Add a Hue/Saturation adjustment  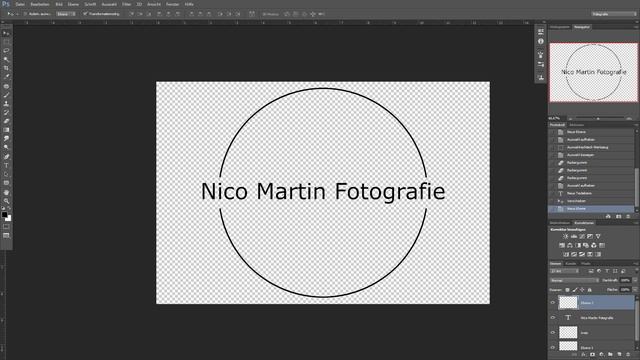tap(562, 245)
